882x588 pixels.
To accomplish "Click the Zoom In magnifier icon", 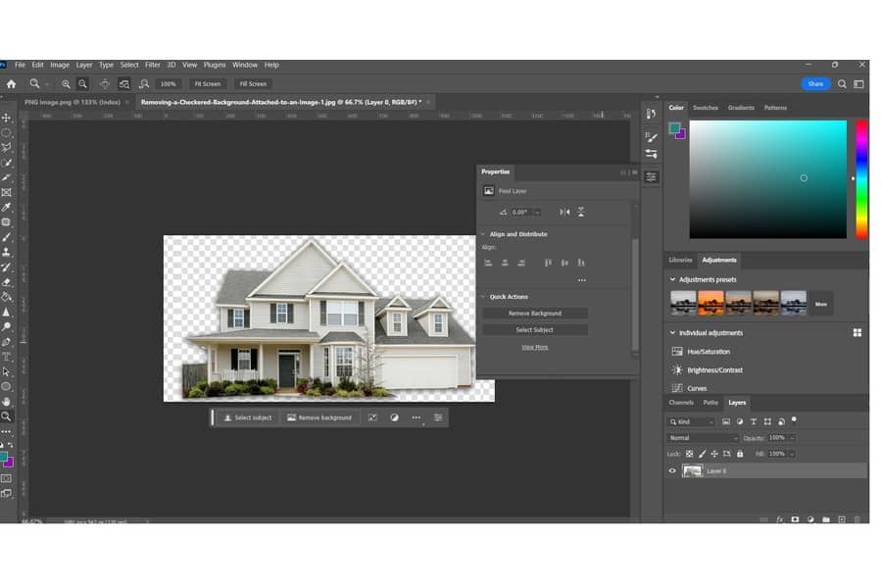I will point(66,84).
